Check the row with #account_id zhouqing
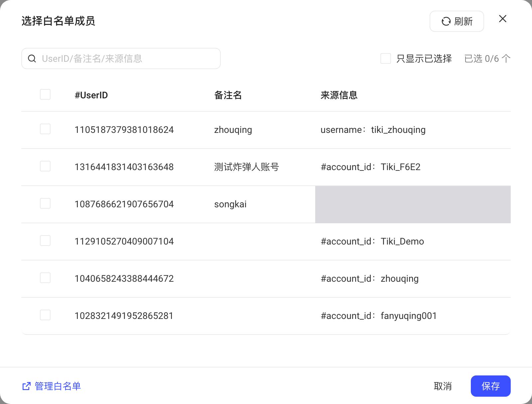This screenshot has width=532, height=404. tap(45, 278)
